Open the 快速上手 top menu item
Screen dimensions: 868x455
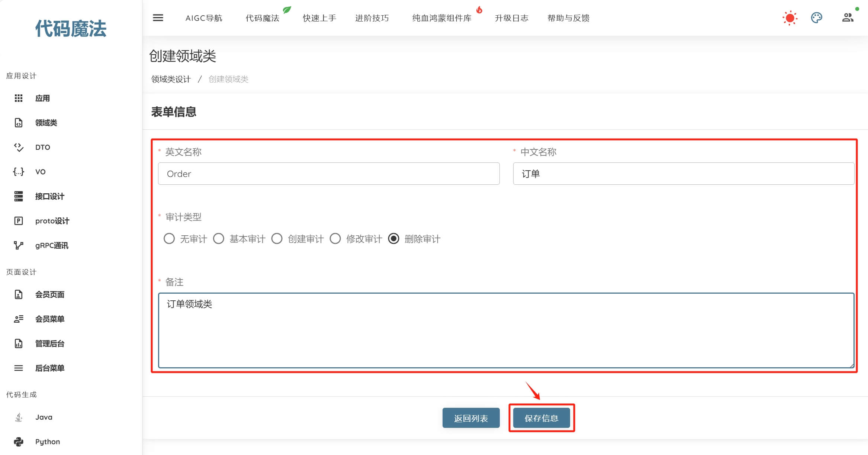pos(319,18)
